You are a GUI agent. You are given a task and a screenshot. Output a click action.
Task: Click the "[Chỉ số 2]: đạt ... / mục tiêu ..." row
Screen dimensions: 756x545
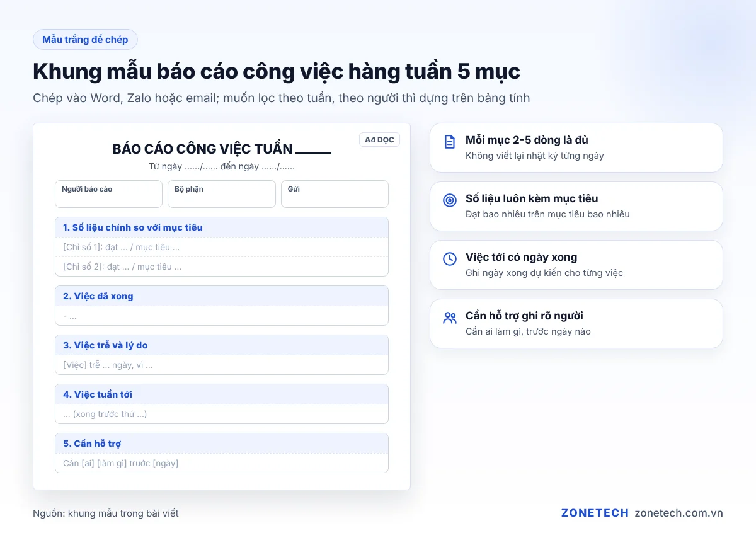(x=222, y=267)
